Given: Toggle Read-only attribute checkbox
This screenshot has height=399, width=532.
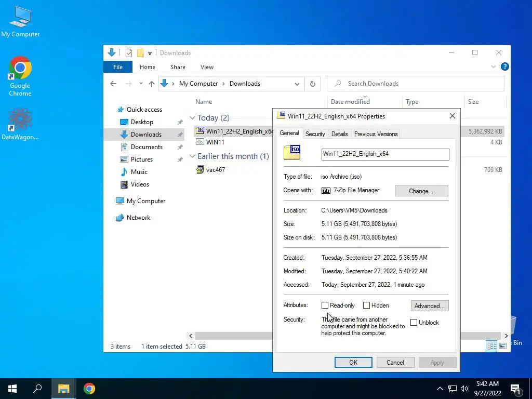Looking at the screenshot, I should tap(325, 305).
